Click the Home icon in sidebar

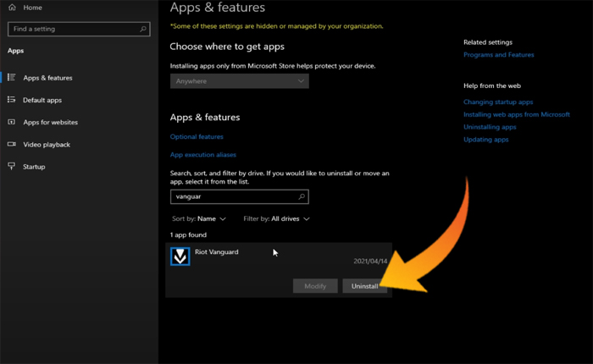pyautogui.click(x=12, y=8)
